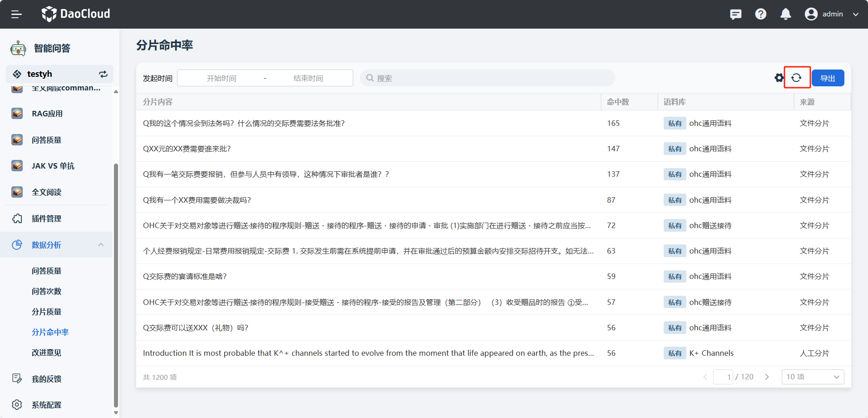Open 改进意见 submenu item
The image size is (868, 418).
pyautogui.click(x=46, y=353)
